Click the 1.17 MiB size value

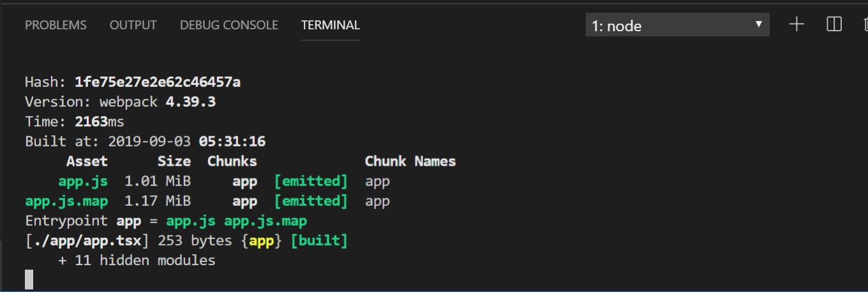tap(157, 201)
